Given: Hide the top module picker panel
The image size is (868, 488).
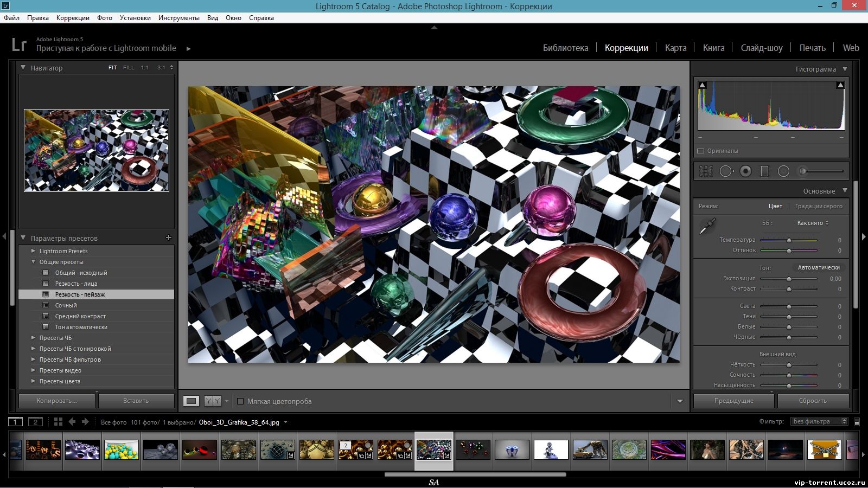Looking at the screenshot, I should (434, 27).
